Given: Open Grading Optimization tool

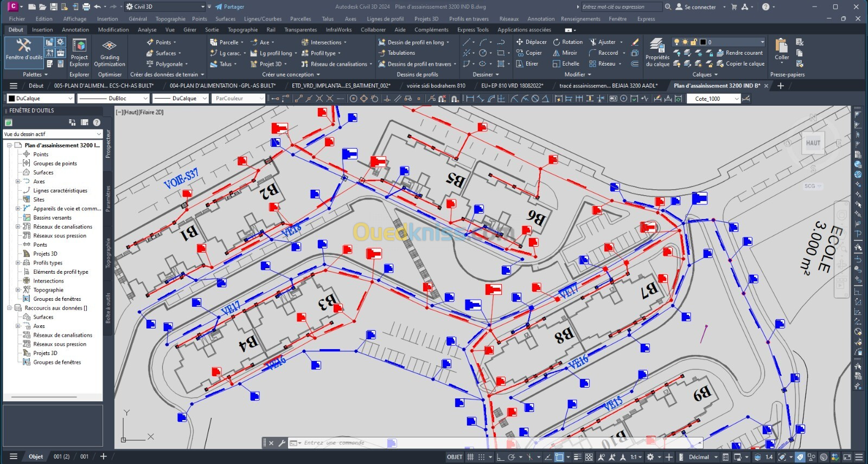Looking at the screenshot, I should pyautogui.click(x=110, y=53).
